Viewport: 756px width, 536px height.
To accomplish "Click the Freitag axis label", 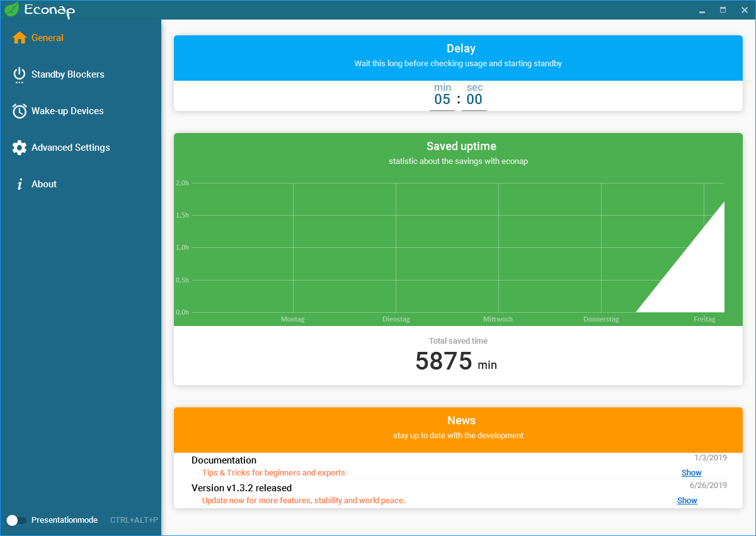I will coord(704,319).
